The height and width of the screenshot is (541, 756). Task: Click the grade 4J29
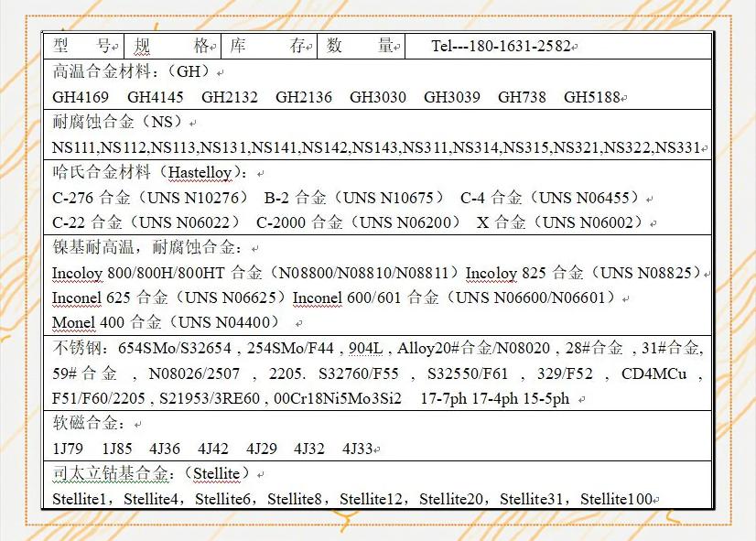(x=262, y=449)
